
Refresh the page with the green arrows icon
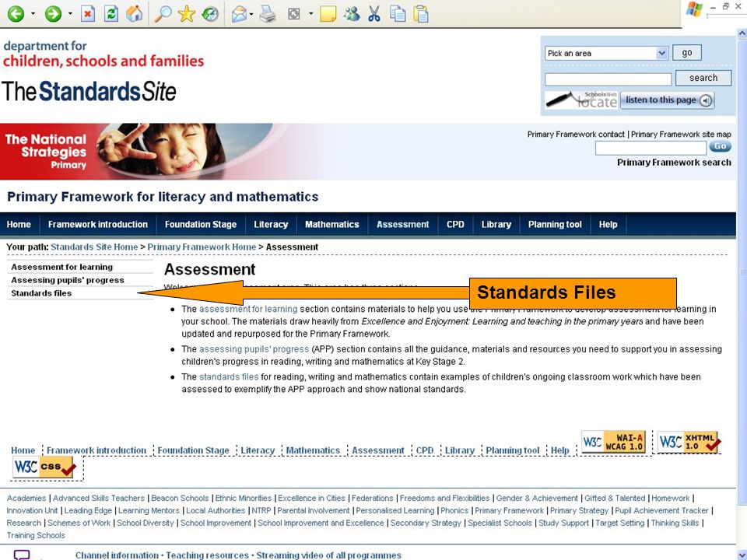pos(111,14)
